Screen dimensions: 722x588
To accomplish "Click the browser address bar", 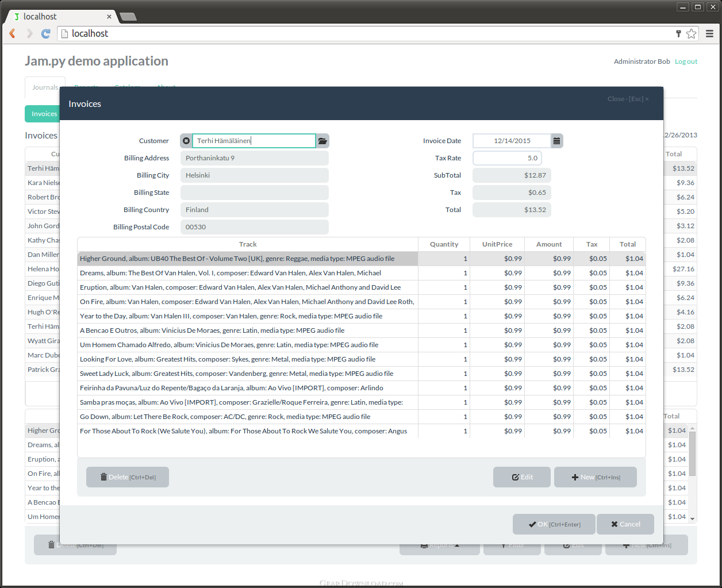I will point(368,33).
